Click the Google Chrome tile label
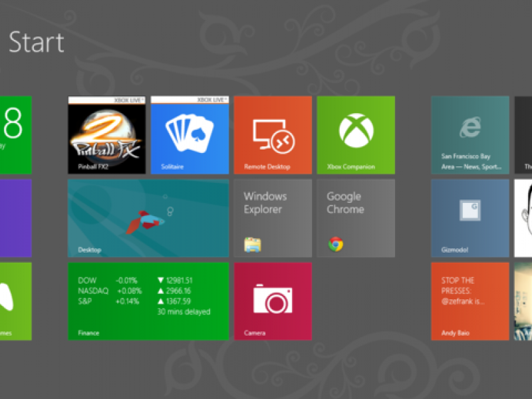532x399 pixels. pos(345,203)
